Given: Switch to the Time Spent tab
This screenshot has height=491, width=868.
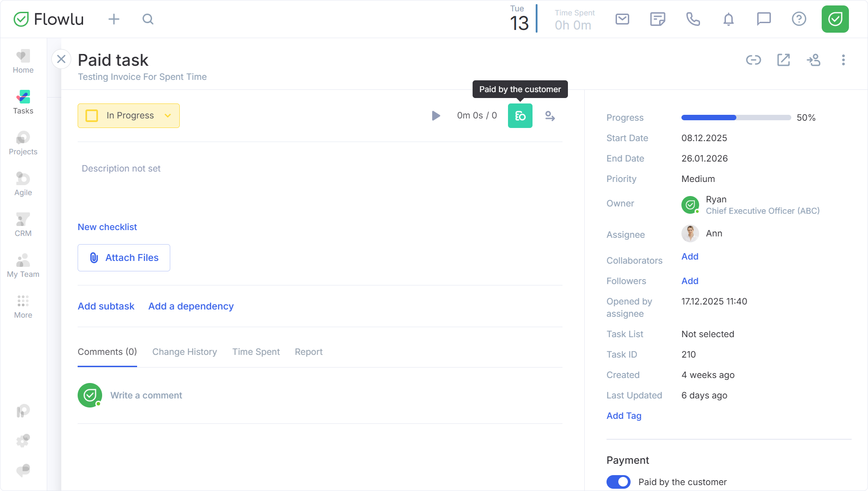Looking at the screenshot, I should (x=256, y=352).
